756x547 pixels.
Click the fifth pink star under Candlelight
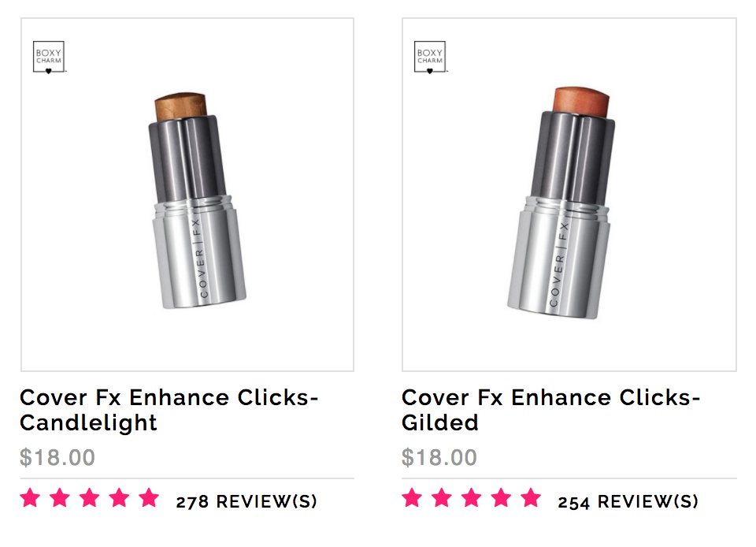(149, 498)
